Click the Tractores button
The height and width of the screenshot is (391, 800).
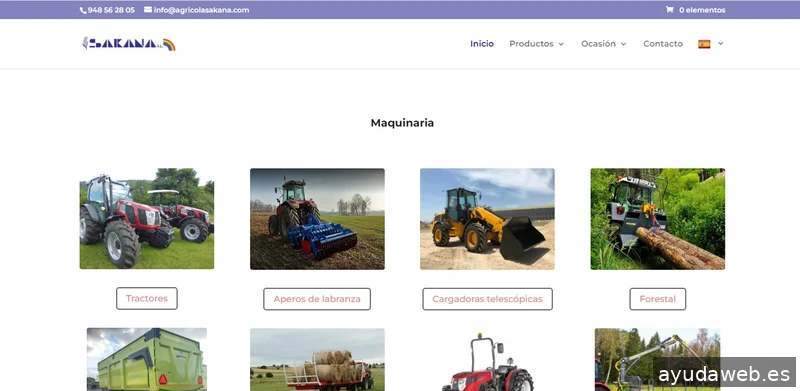[147, 299]
